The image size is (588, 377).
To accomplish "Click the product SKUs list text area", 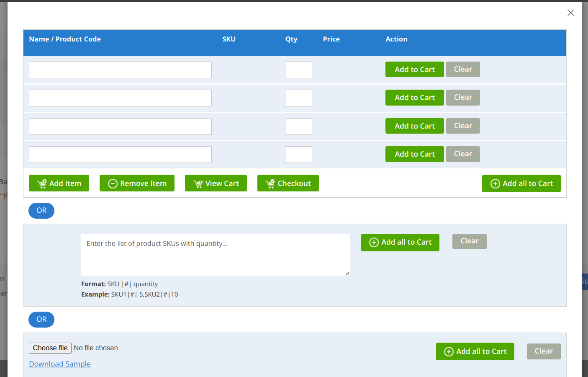I will coord(215,254).
